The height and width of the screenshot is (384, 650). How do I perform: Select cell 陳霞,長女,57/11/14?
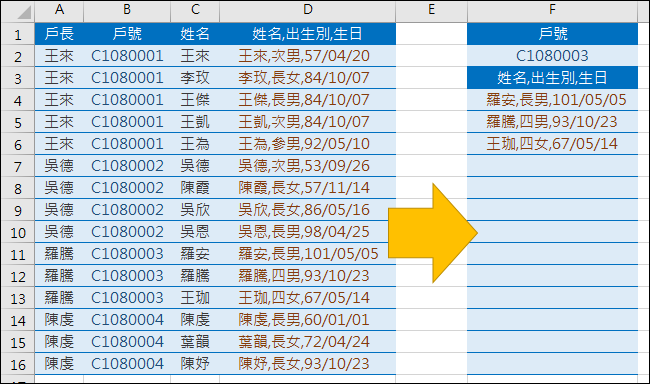pyautogui.click(x=308, y=188)
